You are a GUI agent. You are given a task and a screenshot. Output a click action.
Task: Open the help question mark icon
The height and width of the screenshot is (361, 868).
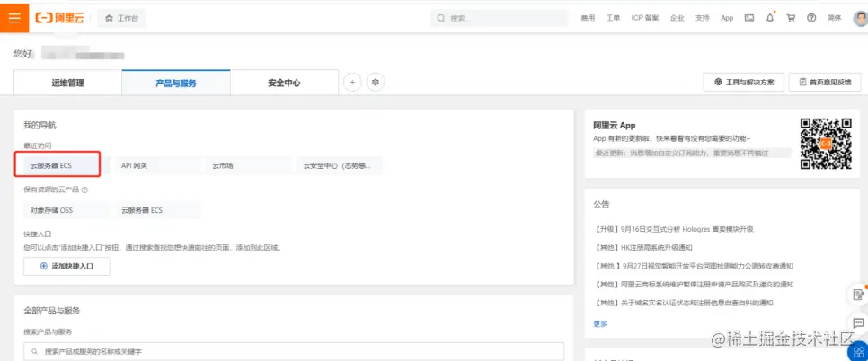(x=811, y=18)
